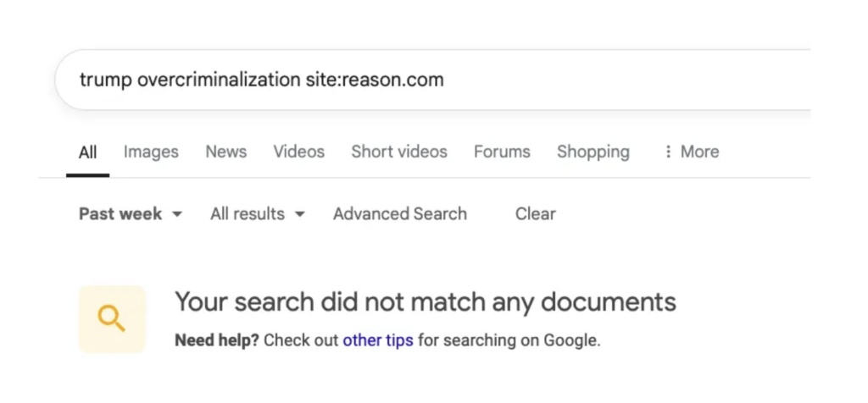Open the Short videos tab
The height and width of the screenshot is (403, 868).
pyautogui.click(x=399, y=152)
